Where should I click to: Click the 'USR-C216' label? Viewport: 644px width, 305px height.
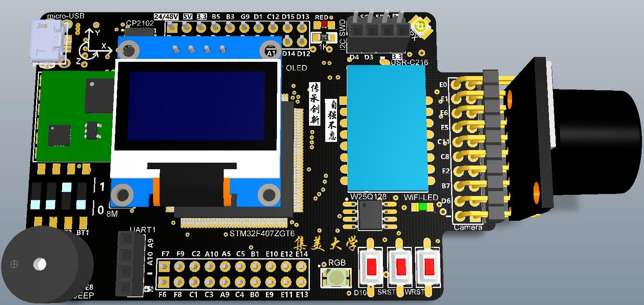click(x=410, y=62)
